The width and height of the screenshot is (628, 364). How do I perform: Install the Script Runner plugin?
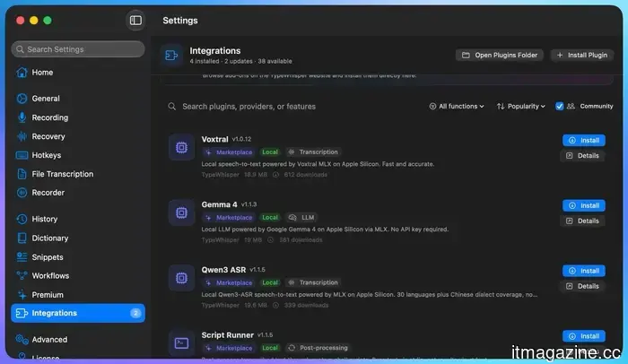(x=584, y=336)
